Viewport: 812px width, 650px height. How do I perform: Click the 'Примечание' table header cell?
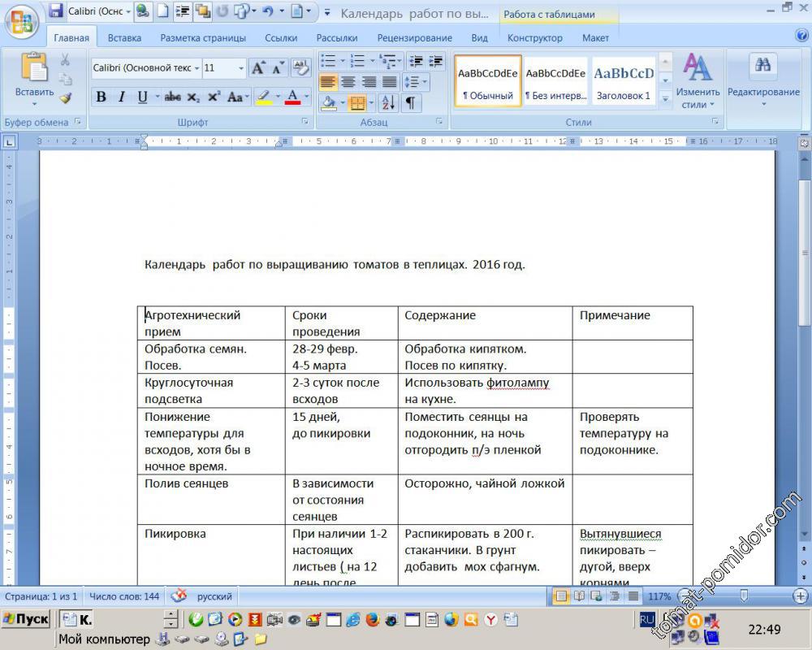633,323
